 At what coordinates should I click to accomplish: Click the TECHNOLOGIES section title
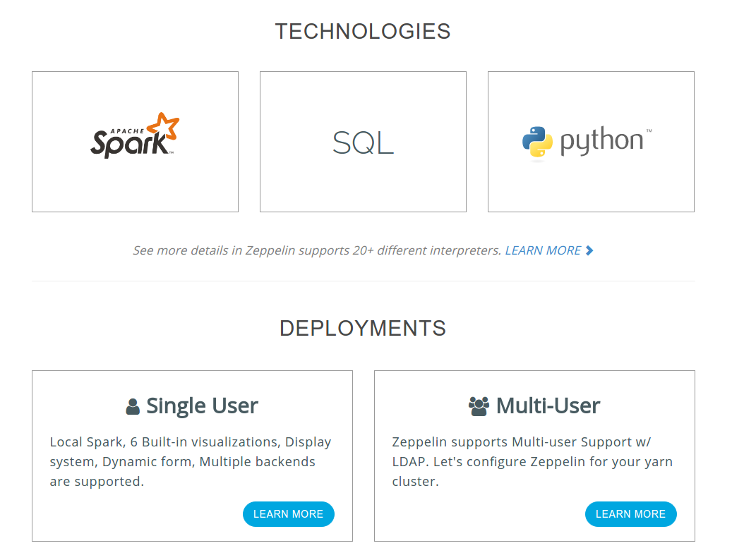(x=363, y=32)
